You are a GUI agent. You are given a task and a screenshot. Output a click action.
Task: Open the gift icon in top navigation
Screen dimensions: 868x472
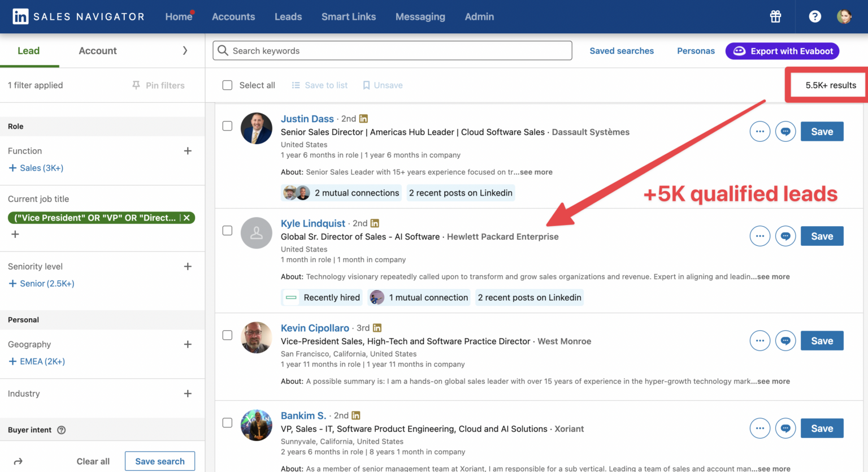[775, 16]
